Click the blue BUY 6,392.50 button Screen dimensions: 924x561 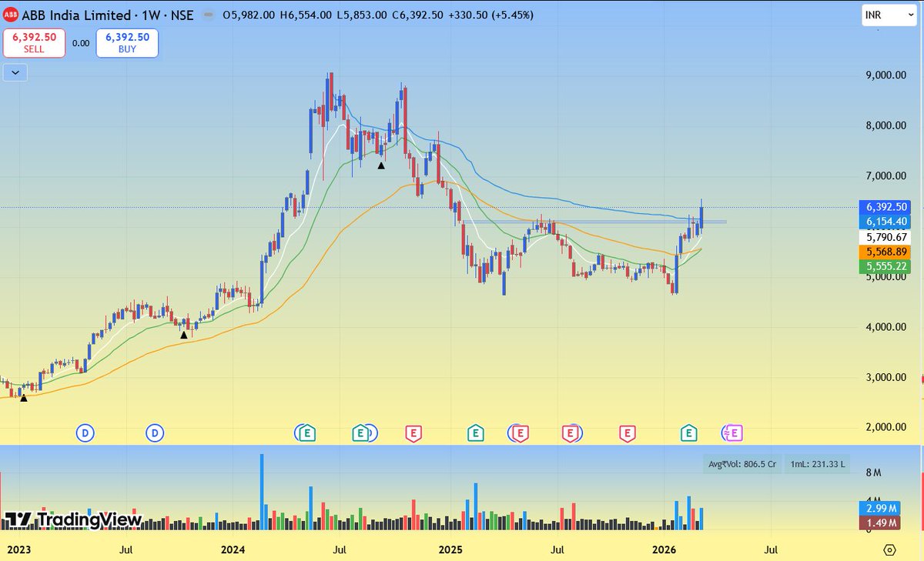pyautogui.click(x=127, y=43)
